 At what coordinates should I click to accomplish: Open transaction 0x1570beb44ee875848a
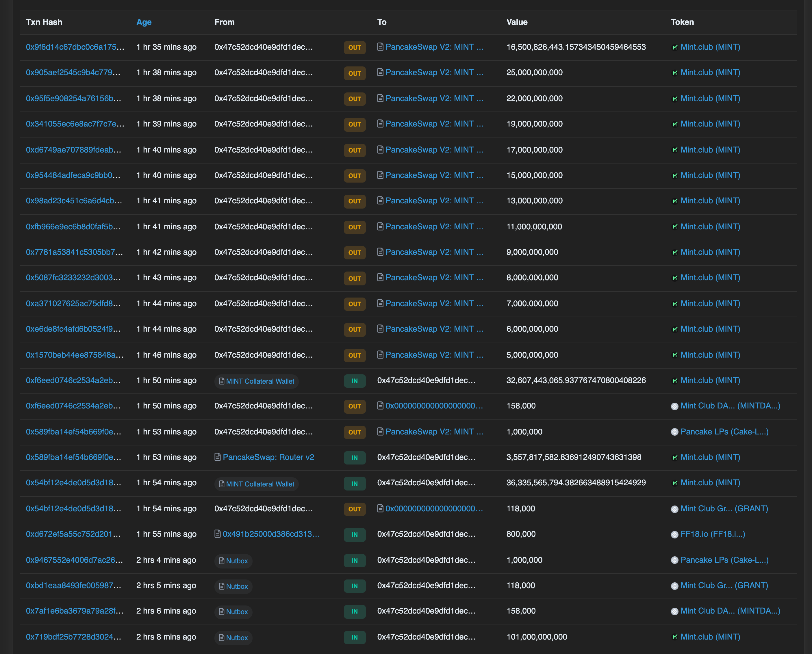click(75, 355)
